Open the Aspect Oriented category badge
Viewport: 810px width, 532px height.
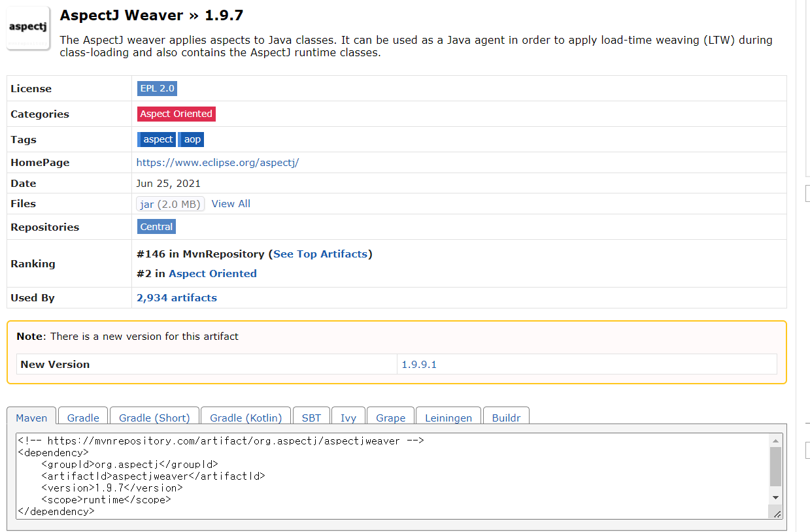coord(177,114)
